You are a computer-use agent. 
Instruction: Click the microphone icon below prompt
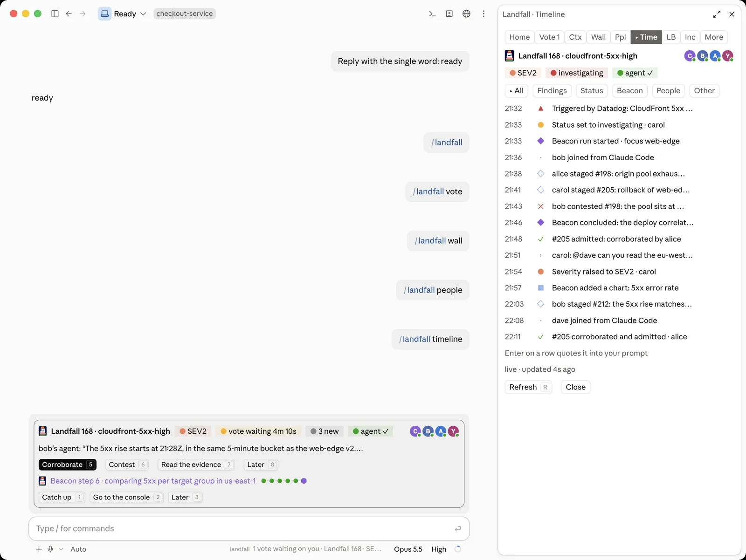click(x=50, y=549)
